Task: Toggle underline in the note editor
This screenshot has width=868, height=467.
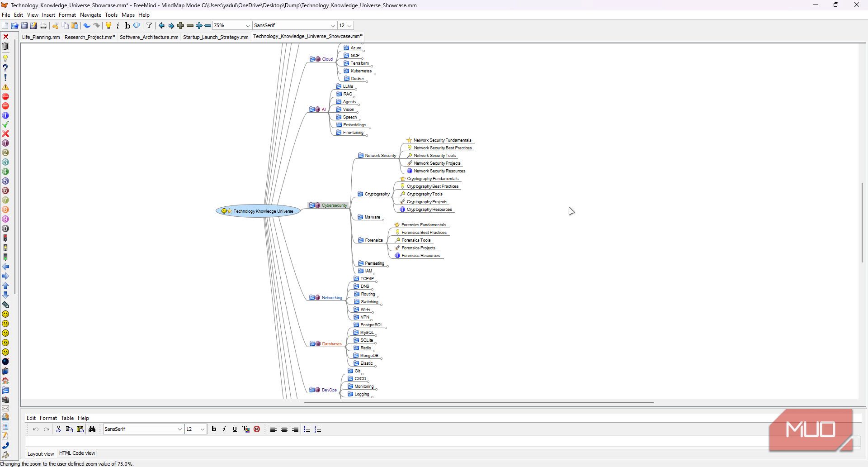Action: (235, 429)
